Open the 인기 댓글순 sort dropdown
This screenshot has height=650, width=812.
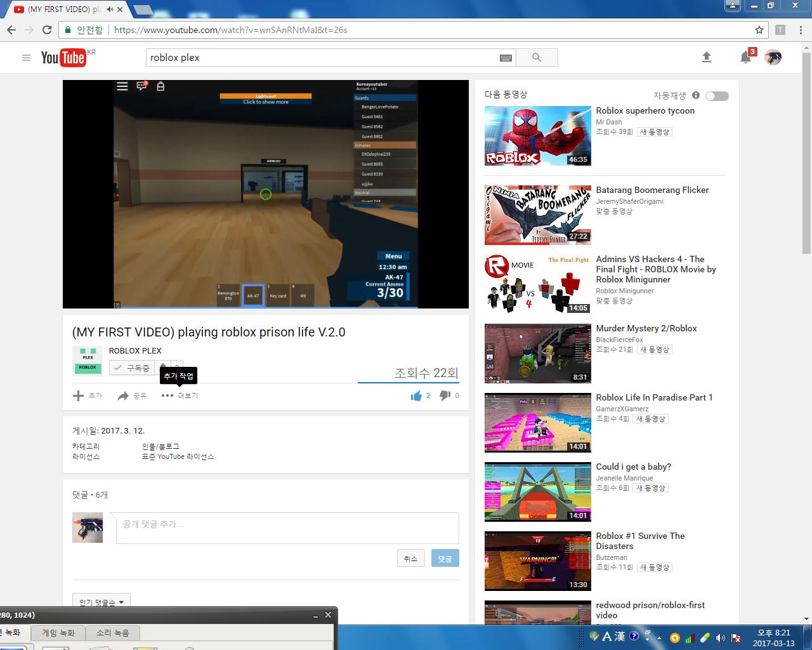[x=101, y=602]
